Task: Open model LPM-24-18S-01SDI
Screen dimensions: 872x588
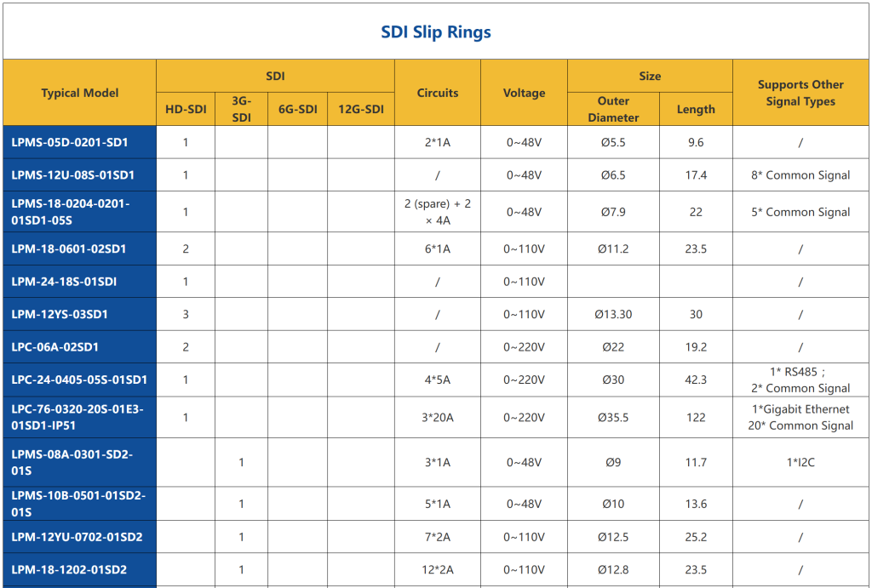Action: point(64,281)
